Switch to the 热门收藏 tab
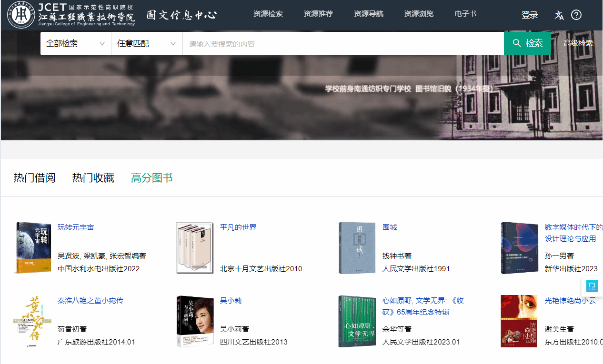The width and height of the screenshot is (603, 364). [93, 178]
